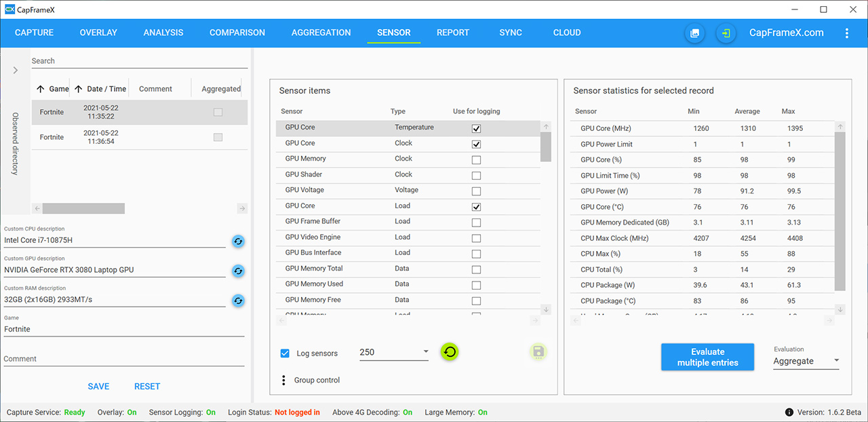Enable GPU Video Engine logging
Screen dimensions: 868x422
point(476,238)
